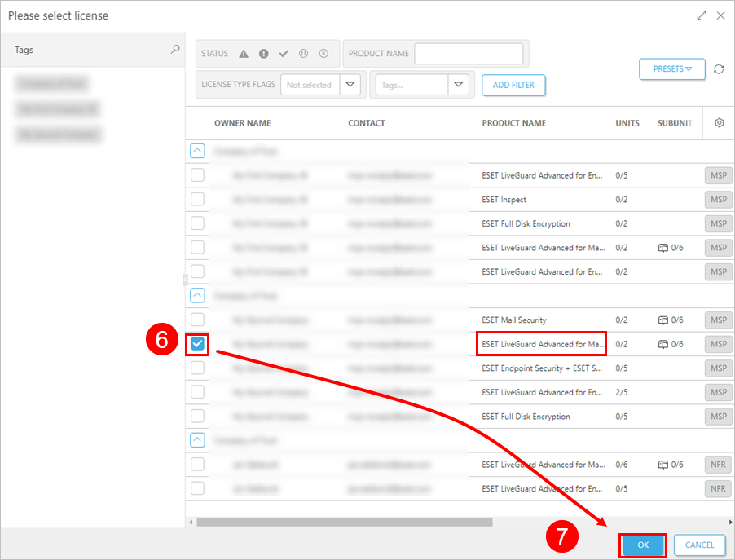The height and width of the screenshot is (560, 735).
Task: Click the Not selected license type field
Action: [310, 85]
